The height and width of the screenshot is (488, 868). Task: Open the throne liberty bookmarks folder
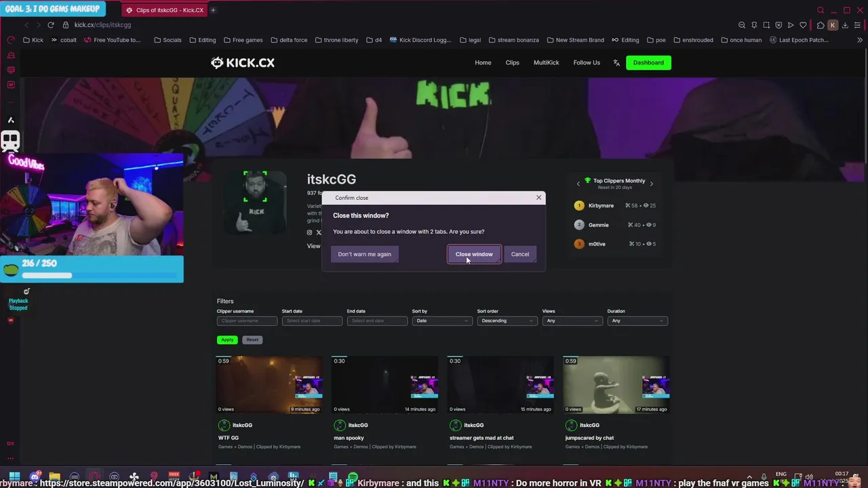[336, 40]
